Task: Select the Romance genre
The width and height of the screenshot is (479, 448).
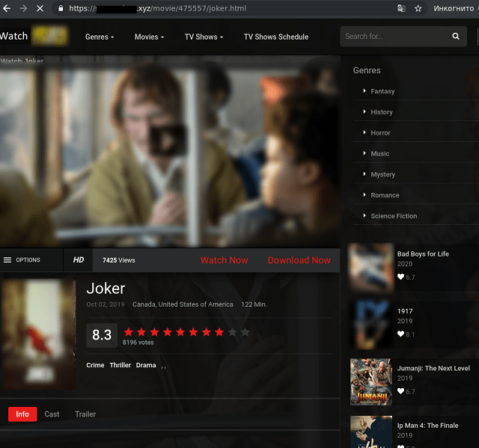Action: [385, 195]
